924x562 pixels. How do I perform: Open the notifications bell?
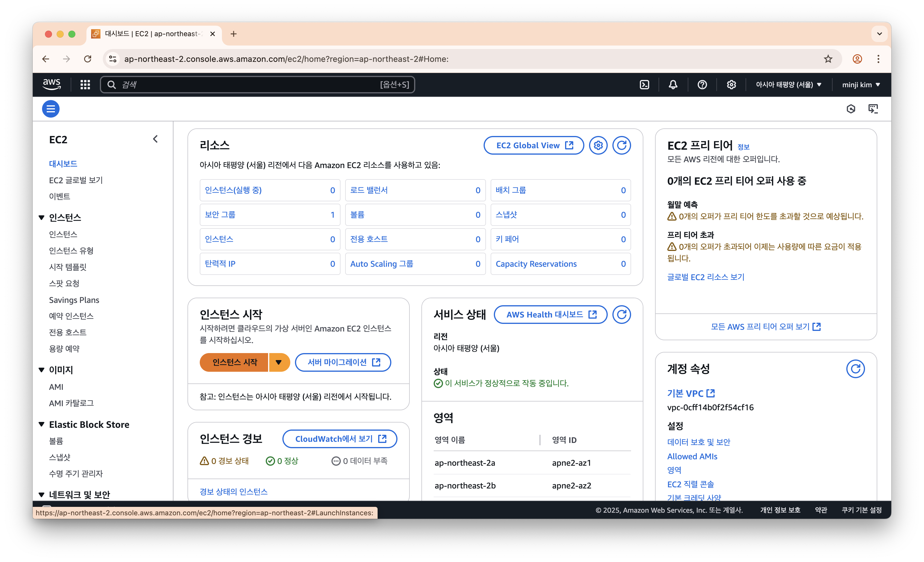tap(673, 85)
